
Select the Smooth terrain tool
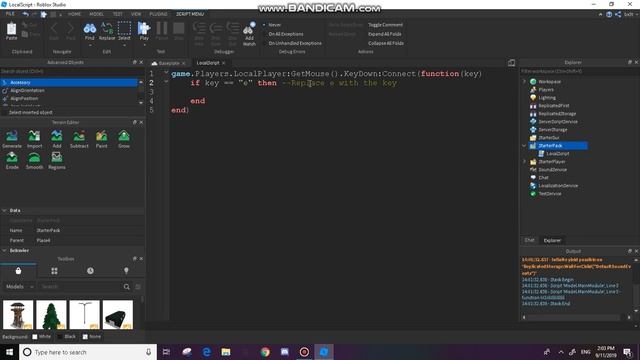[x=34, y=160]
